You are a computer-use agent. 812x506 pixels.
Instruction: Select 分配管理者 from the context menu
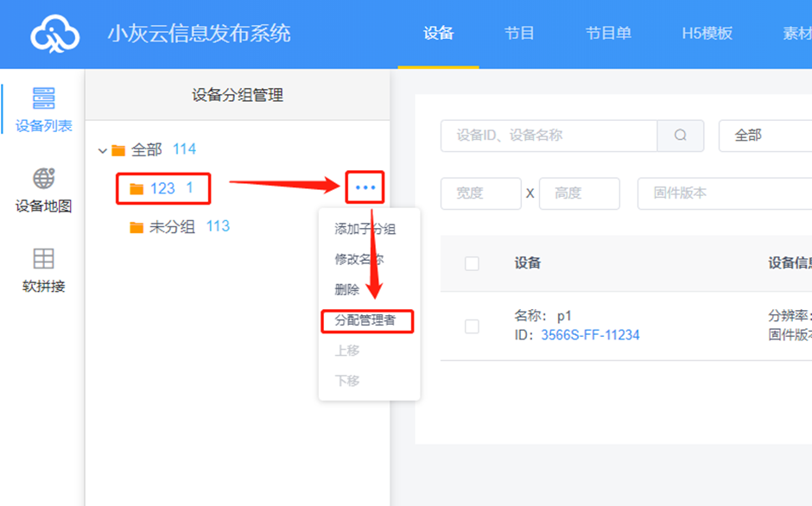click(365, 320)
